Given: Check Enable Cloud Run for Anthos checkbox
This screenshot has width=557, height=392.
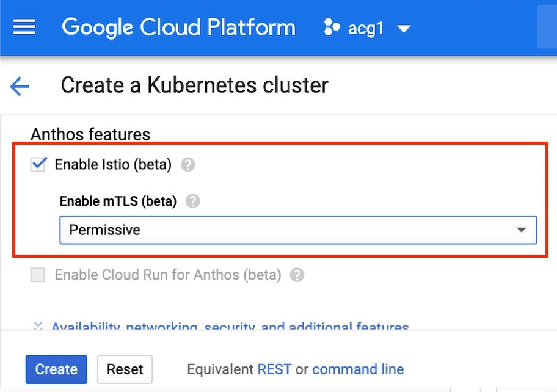Looking at the screenshot, I should (38, 275).
